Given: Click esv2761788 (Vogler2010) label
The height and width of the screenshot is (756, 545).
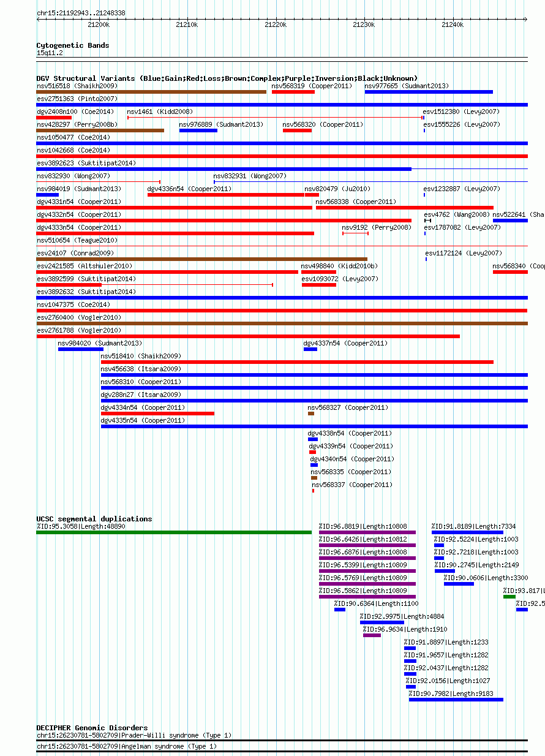Looking at the screenshot, I should click(78, 331).
